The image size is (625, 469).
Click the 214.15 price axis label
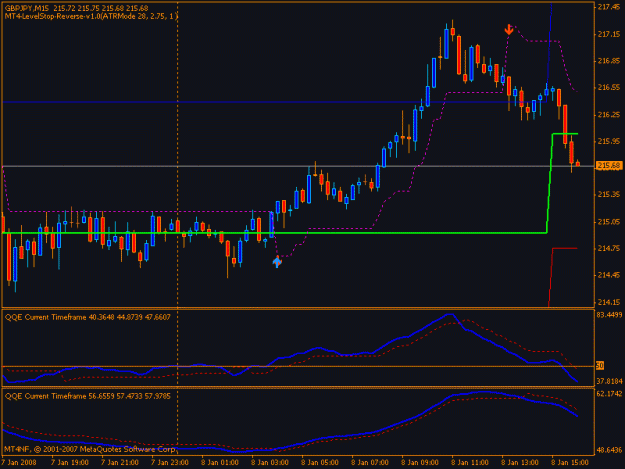(x=608, y=302)
